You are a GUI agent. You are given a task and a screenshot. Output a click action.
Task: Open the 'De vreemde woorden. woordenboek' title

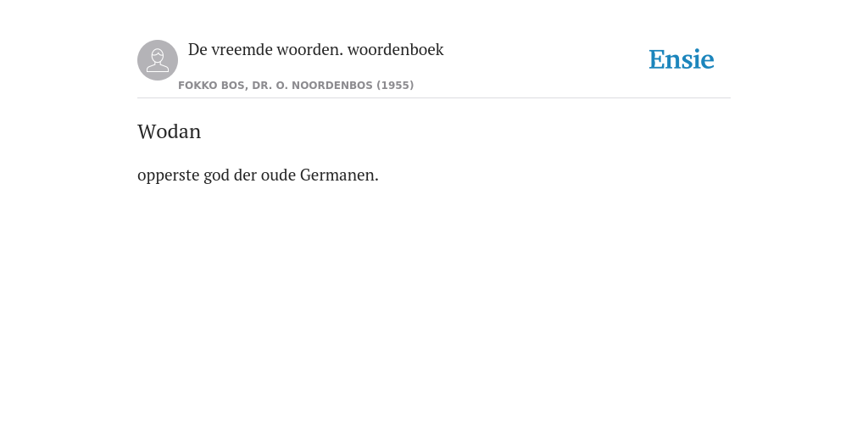click(315, 49)
